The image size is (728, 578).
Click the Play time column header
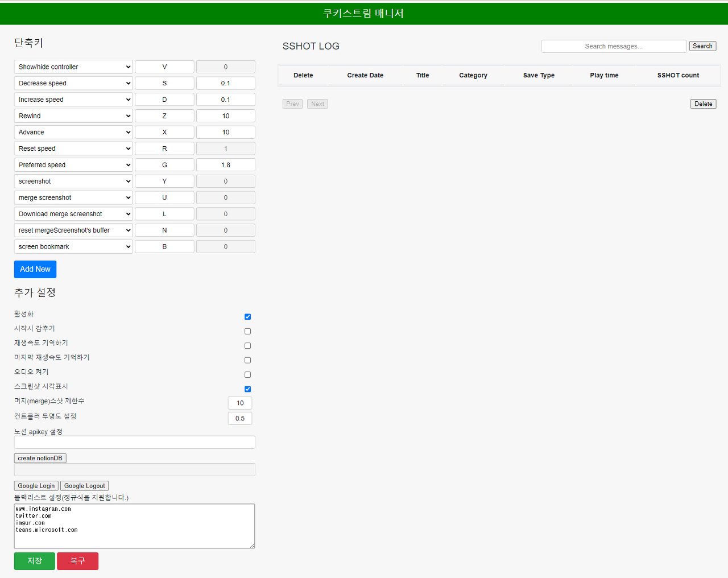point(604,75)
